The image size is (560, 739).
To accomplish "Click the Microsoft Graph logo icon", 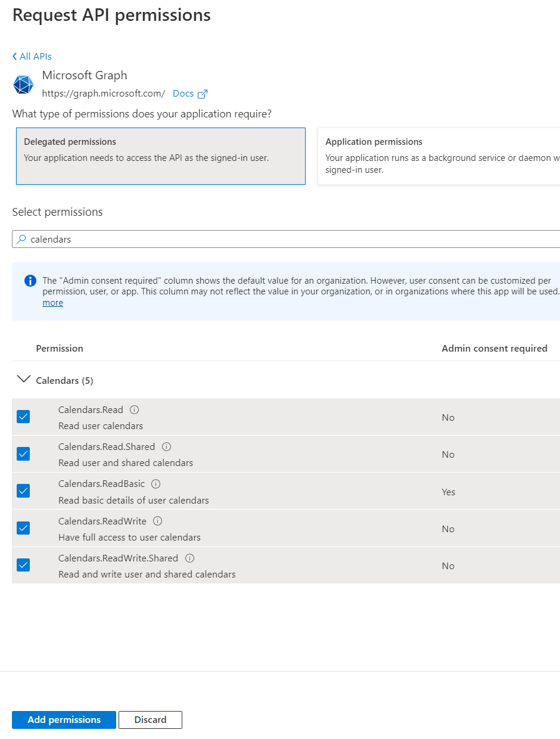I will click(23, 85).
